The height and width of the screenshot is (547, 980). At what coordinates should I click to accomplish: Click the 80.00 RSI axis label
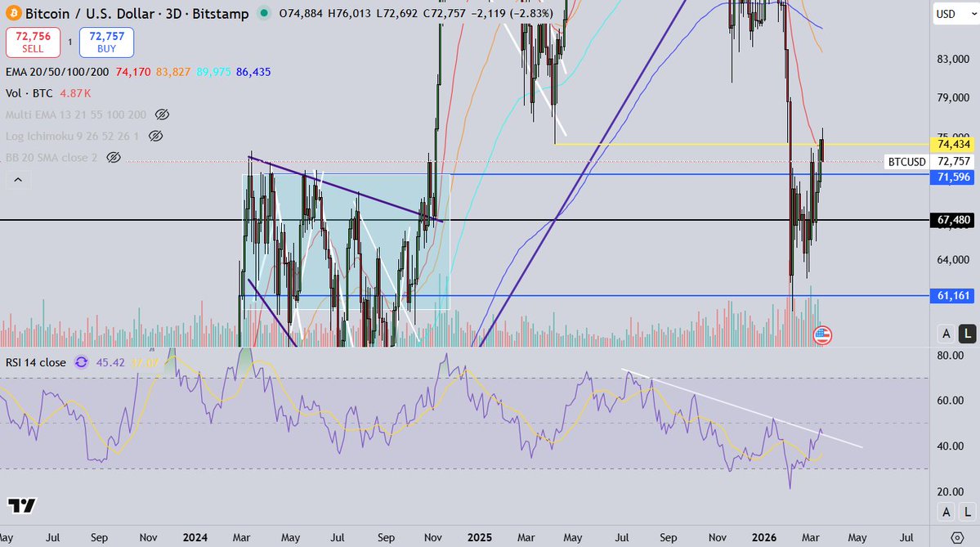[951, 356]
